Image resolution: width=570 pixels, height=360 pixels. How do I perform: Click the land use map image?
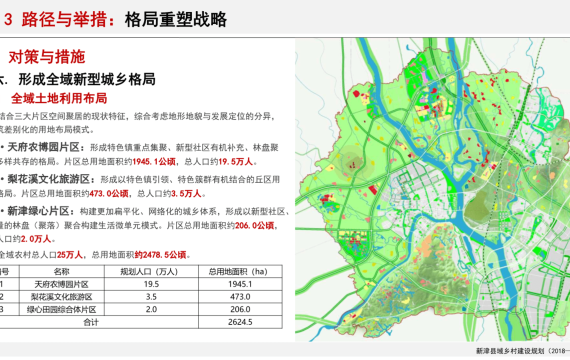tap(433, 190)
